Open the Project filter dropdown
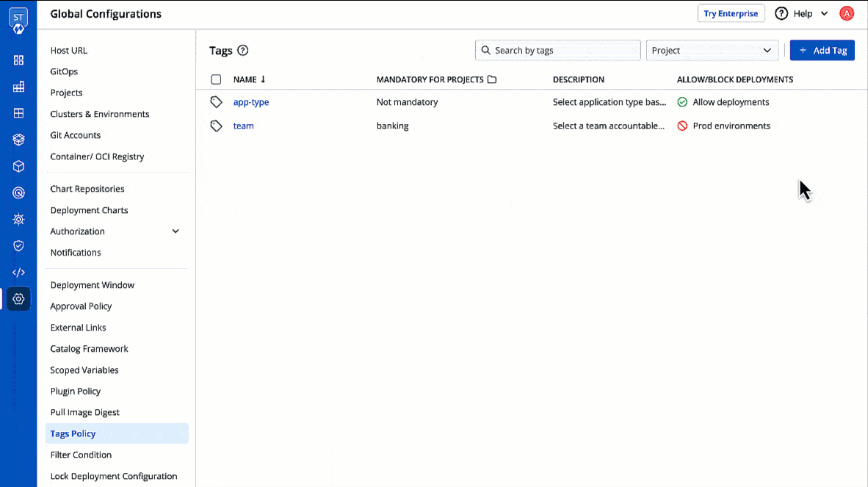 click(x=711, y=50)
